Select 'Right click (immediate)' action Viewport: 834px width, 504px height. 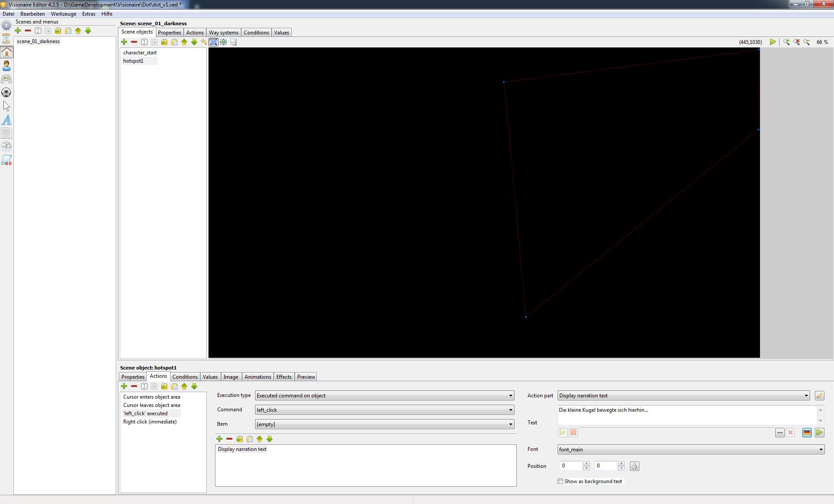tap(150, 422)
